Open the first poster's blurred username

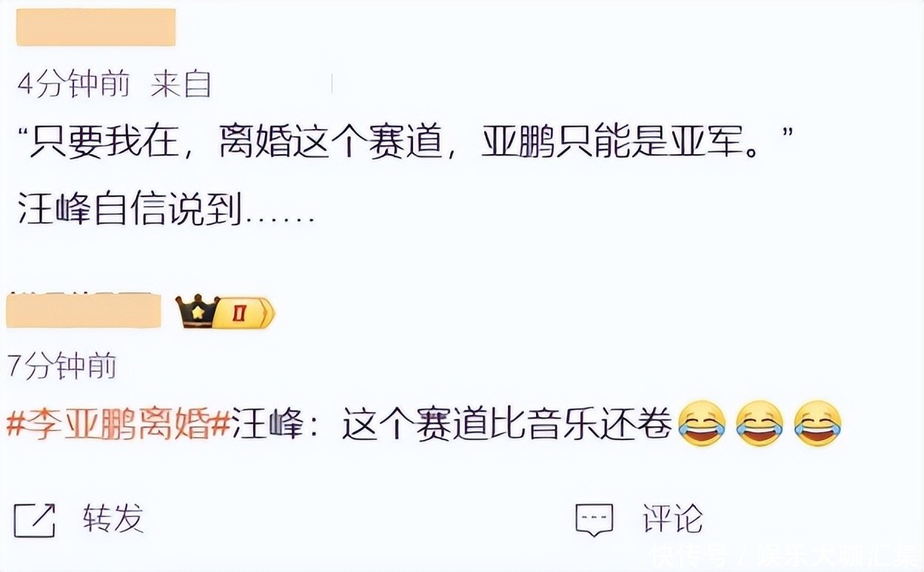[96, 27]
